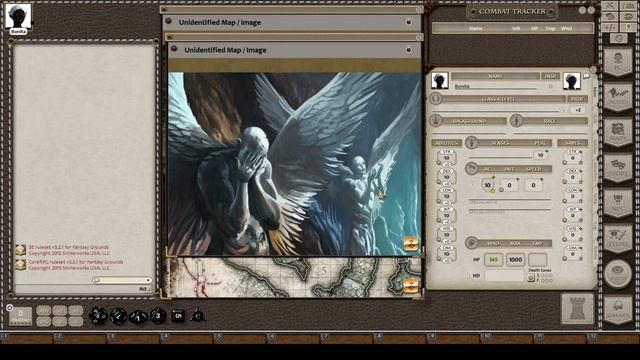Tick the first death save success circle

542,276
